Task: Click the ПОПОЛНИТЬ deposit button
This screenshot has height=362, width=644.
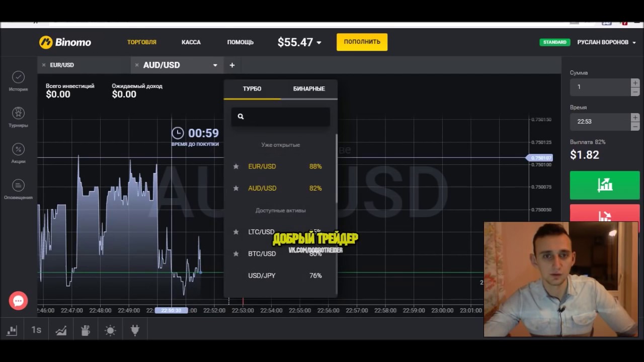Action: pyautogui.click(x=362, y=42)
